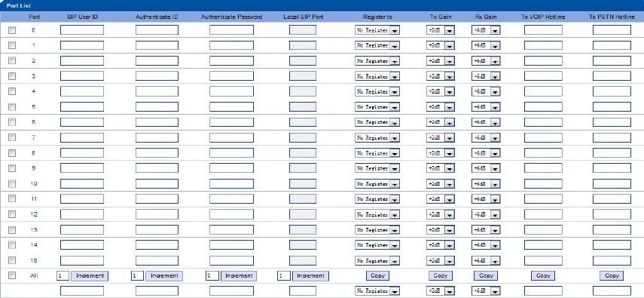Click To VOIP Hotline field for port 4
This screenshot has height=298, width=644.
pos(543,91)
